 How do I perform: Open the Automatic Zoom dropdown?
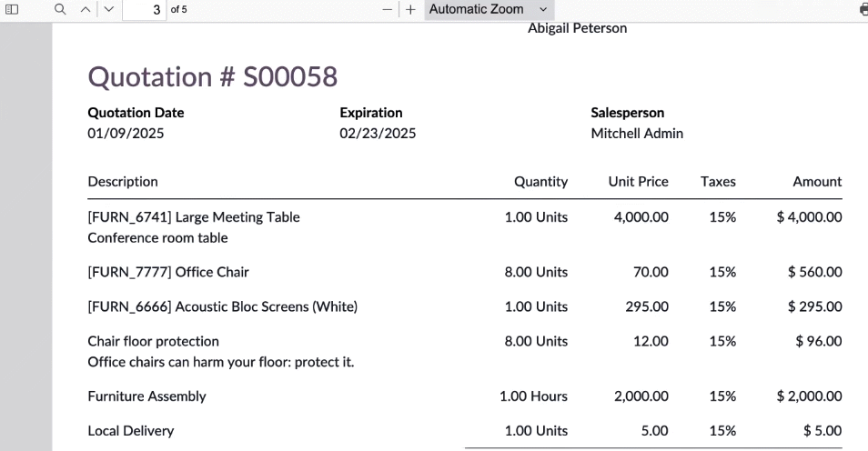[x=490, y=9]
